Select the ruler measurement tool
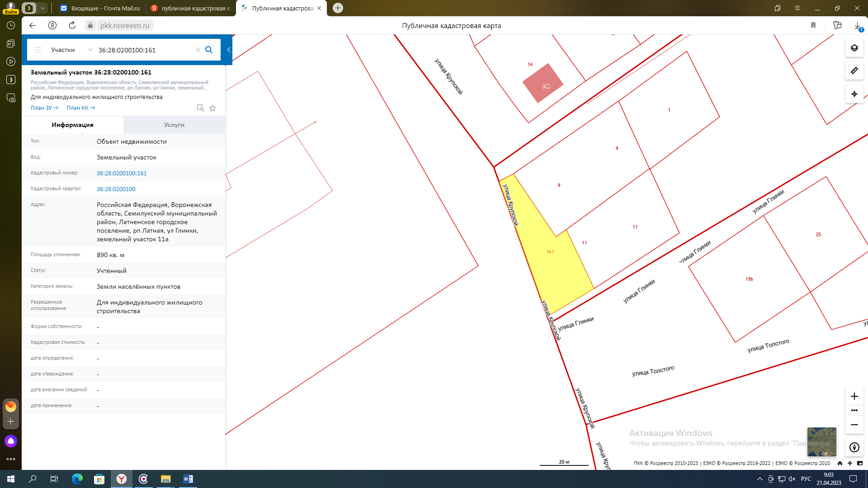Screen dimensions: 868x488 tap(854, 70)
